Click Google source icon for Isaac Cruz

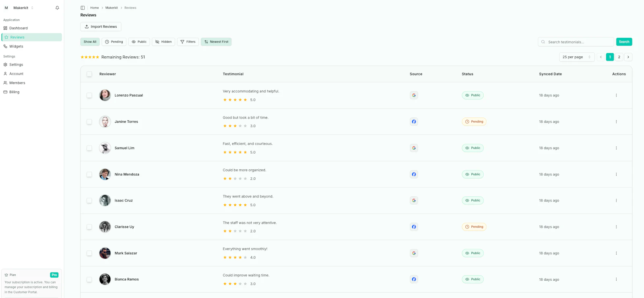pyautogui.click(x=414, y=200)
